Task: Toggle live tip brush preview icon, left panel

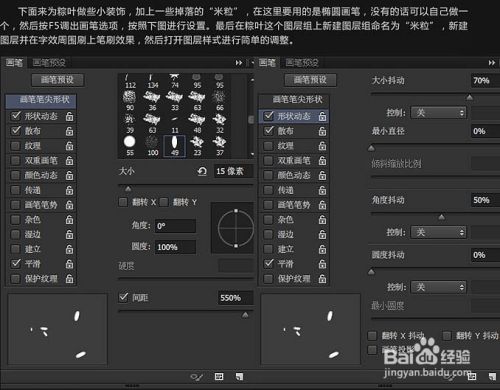Action: click(196, 377)
